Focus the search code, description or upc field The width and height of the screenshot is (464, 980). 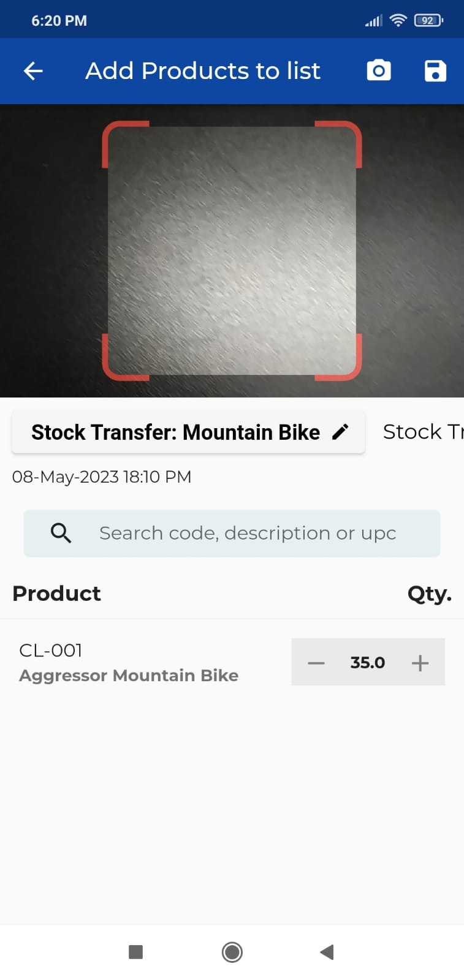pos(248,533)
